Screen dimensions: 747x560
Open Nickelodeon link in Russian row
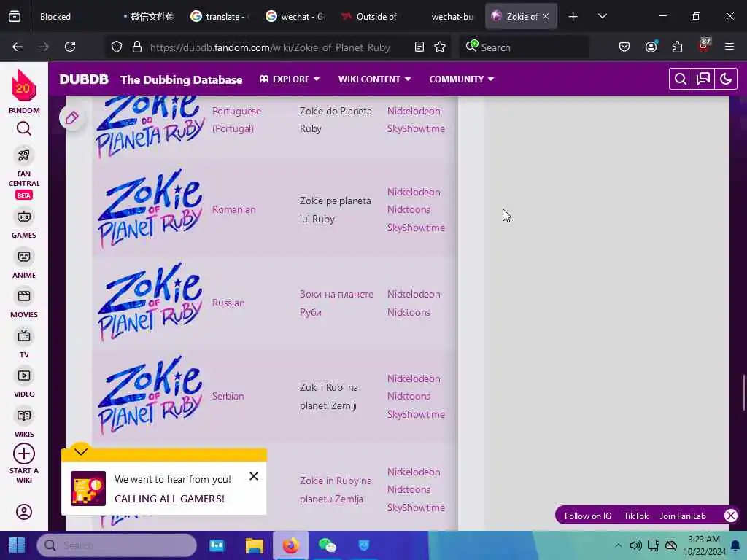(414, 294)
